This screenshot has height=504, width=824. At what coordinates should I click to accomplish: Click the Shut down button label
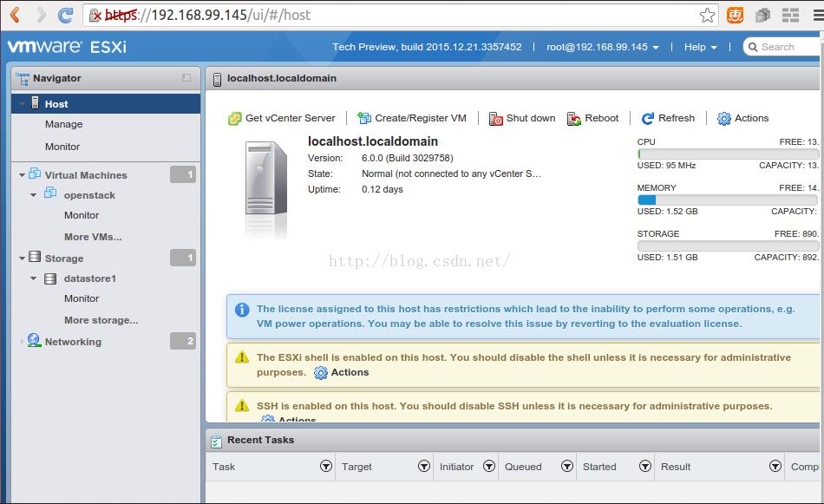point(531,118)
